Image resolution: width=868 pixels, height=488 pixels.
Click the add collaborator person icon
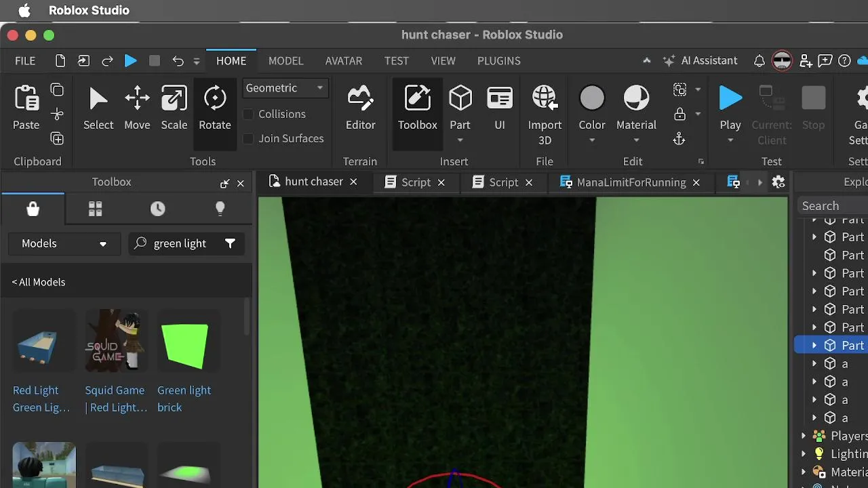(x=806, y=61)
